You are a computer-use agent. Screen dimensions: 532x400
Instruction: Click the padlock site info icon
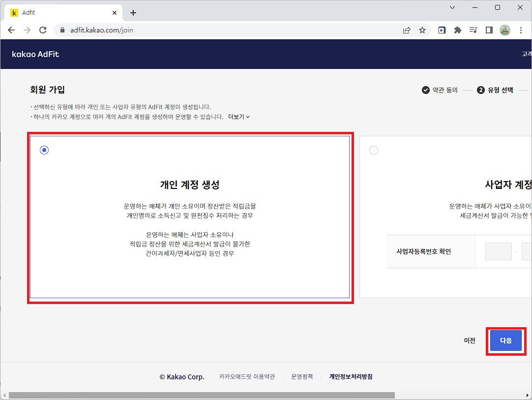click(x=62, y=30)
